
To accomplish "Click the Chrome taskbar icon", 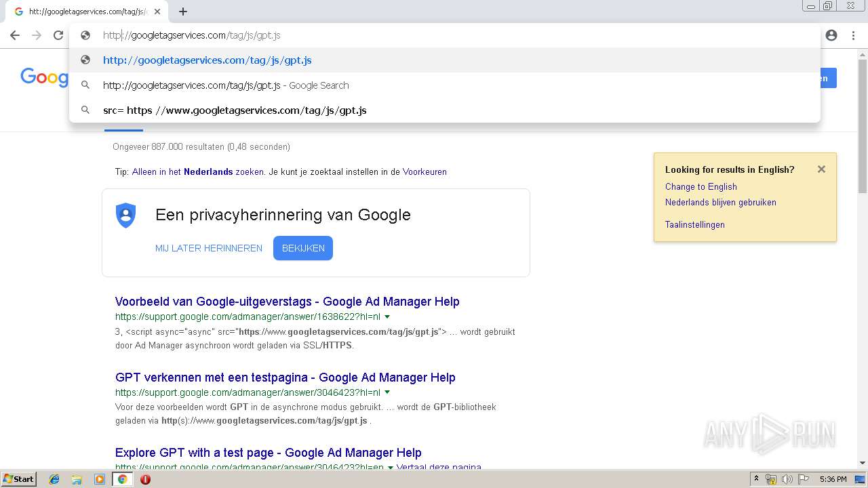I will coord(123,479).
